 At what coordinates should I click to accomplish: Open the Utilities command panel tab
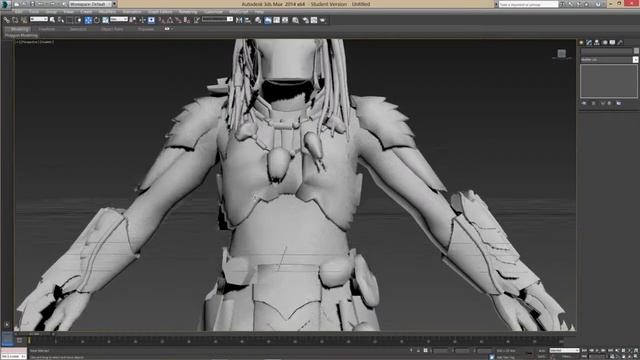point(620,42)
